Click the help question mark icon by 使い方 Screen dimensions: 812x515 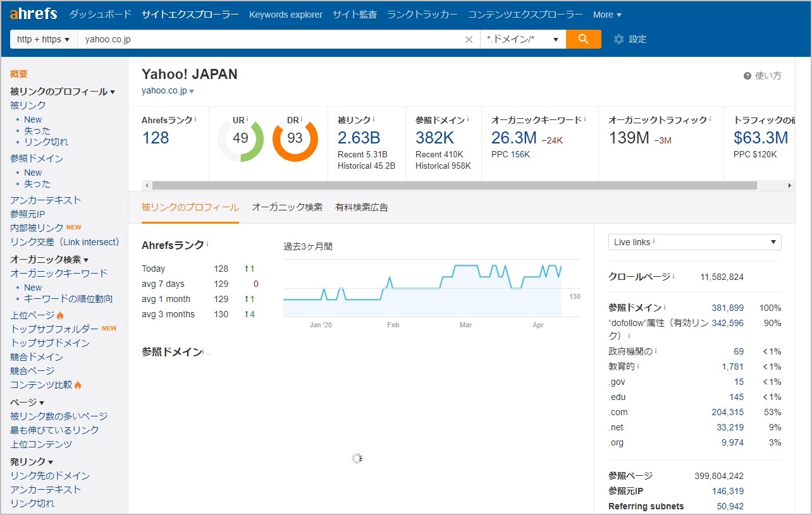click(747, 76)
